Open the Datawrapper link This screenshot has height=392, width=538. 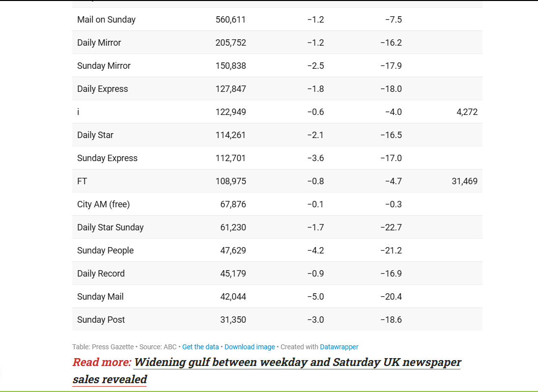point(339,347)
